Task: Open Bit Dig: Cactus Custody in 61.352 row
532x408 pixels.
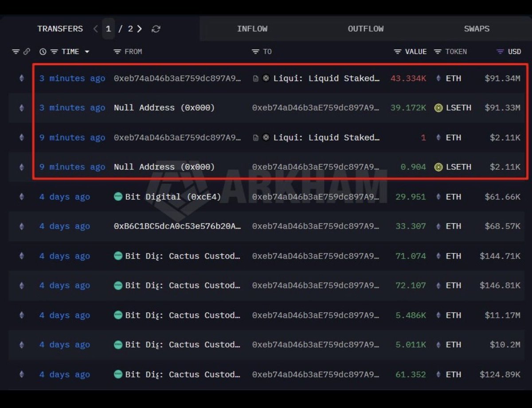Action: click(x=183, y=374)
